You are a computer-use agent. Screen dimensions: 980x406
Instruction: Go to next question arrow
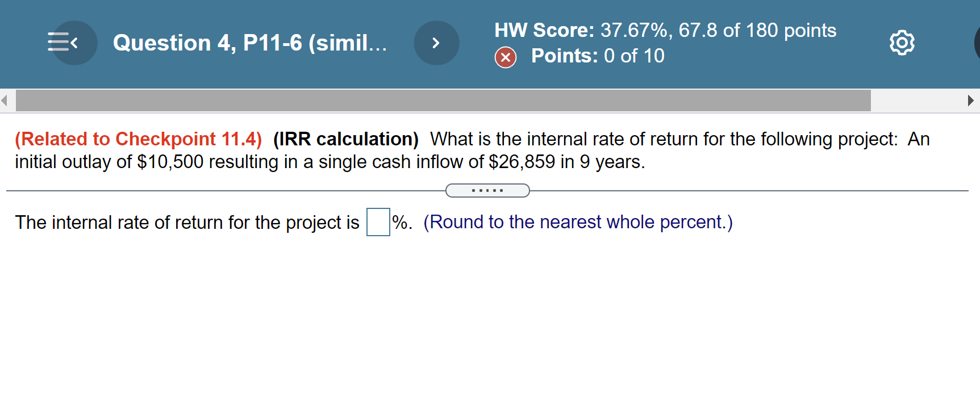click(436, 43)
